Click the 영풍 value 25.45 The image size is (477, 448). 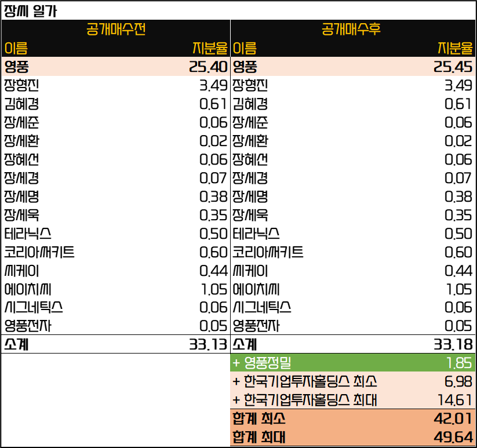coord(453,67)
